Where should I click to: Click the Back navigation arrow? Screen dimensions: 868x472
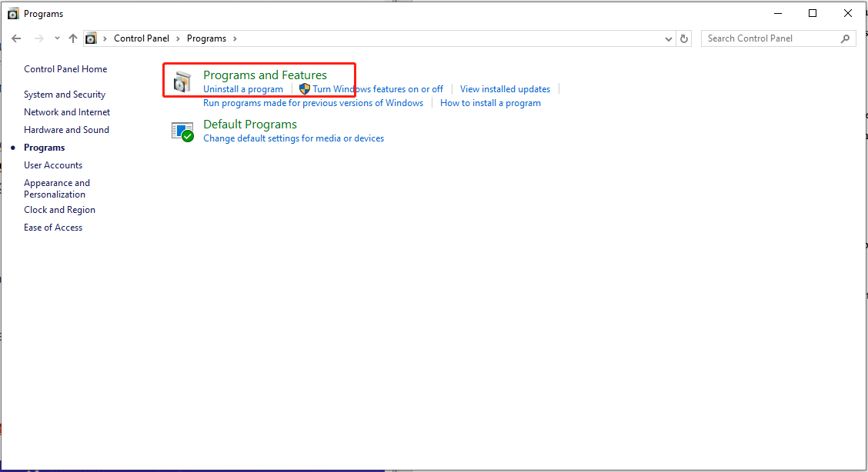pyautogui.click(x=16, y=38)
